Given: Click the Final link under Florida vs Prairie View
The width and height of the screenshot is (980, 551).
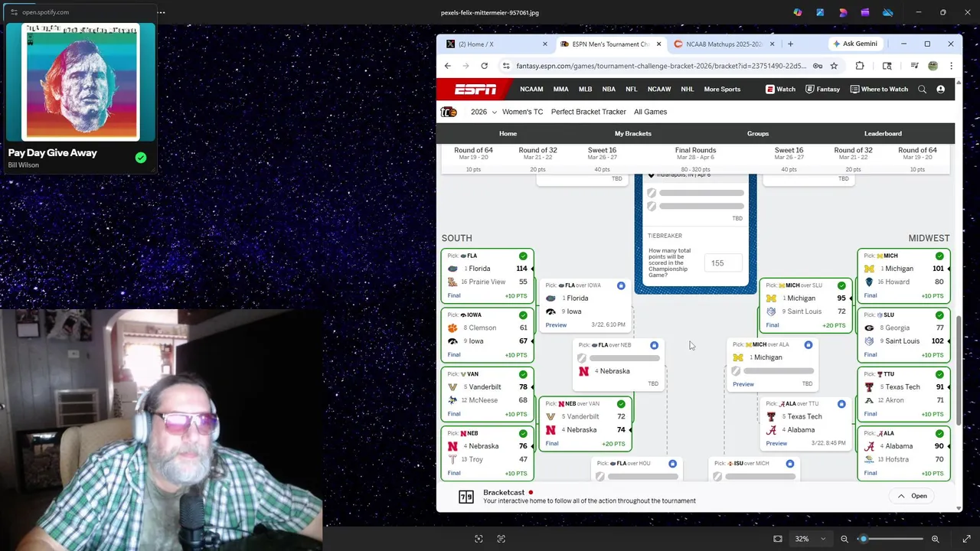Looking at the screenshot, I should [454, 295].
